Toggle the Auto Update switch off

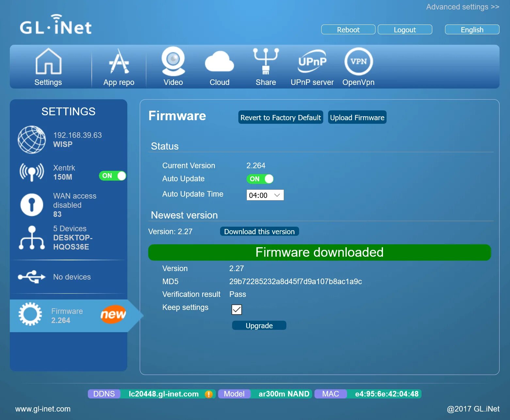260,179
